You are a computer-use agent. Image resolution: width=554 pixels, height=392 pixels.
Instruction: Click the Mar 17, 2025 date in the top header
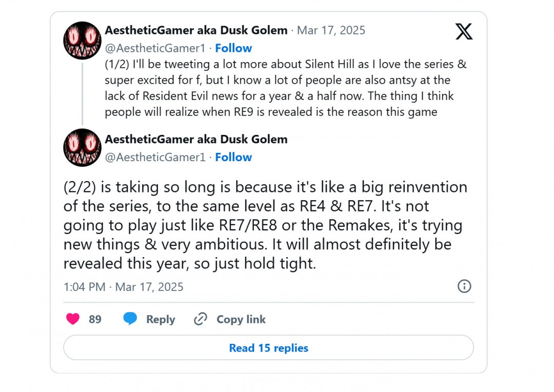pyautogui.click(x=331, y=30)
